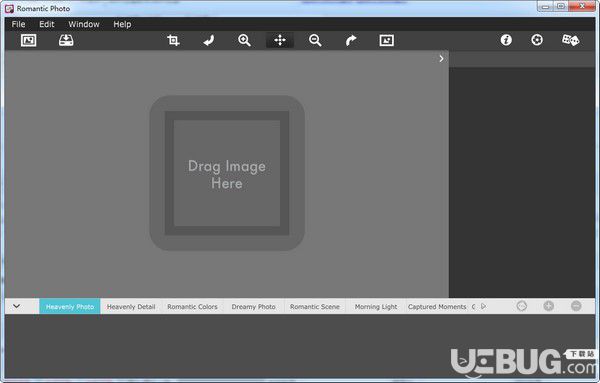The height and width of the screenshot is (383, 600).
Task: Show more preset tabs with arrow
Action: point(484,306)
